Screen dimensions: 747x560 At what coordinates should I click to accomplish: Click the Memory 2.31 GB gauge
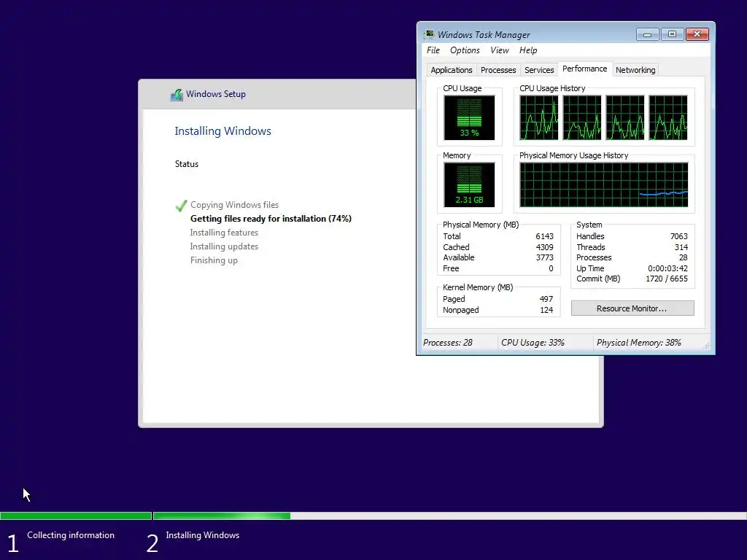click(x=469, y=184)
